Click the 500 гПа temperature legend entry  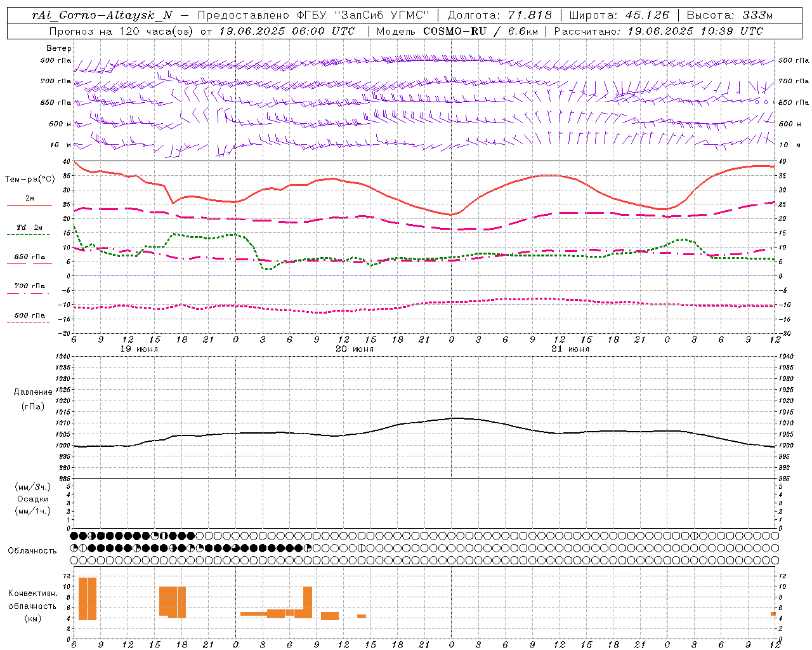click(x=30, y=315)
